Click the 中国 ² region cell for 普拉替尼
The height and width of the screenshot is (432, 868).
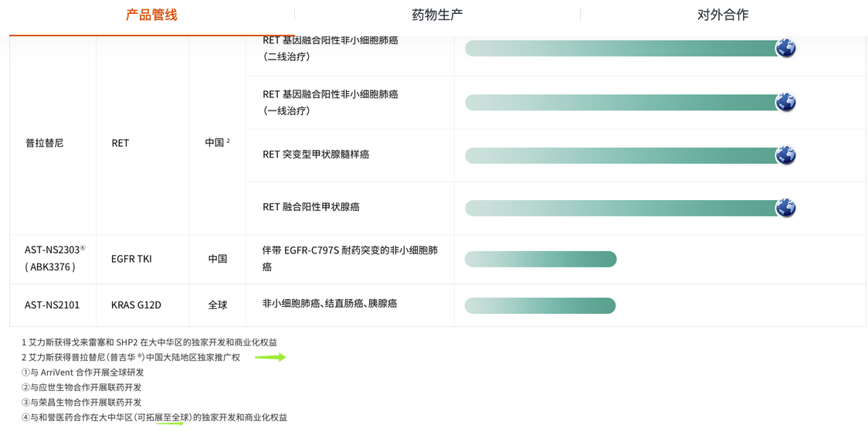click(x=217, y=143)
